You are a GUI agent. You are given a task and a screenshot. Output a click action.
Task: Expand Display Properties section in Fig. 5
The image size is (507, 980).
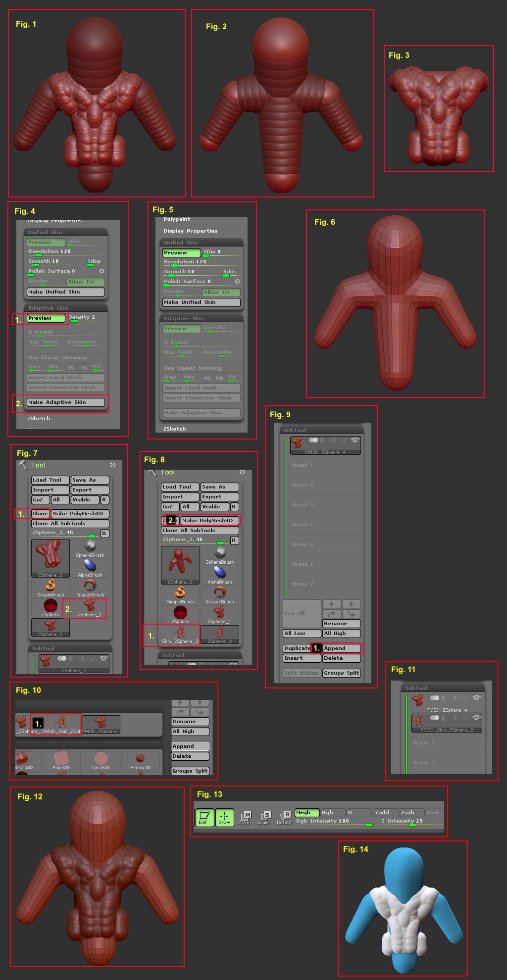point(191,231)
